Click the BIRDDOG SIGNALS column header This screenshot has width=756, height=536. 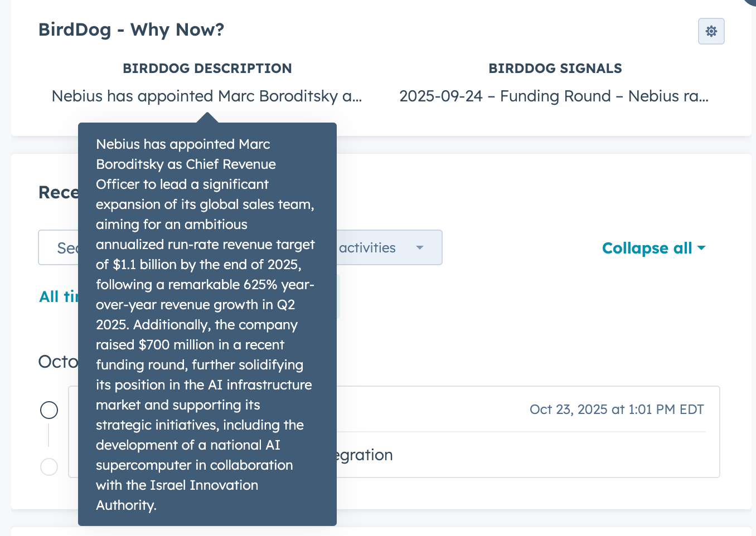555,69
